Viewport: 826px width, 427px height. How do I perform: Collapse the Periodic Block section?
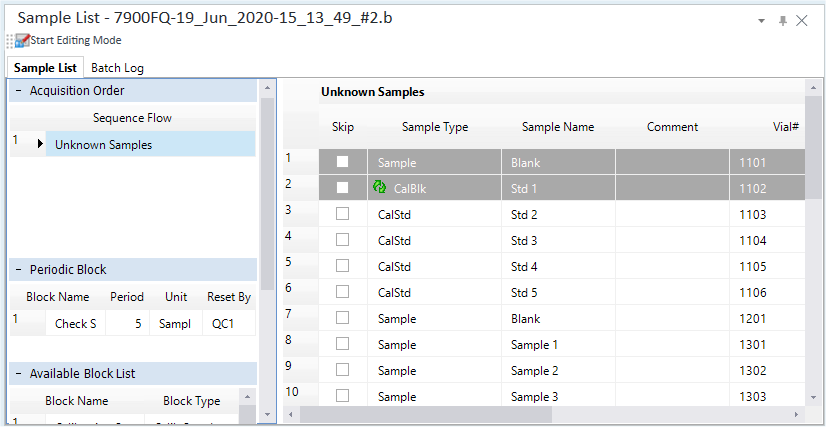click(x=19, y=270)
